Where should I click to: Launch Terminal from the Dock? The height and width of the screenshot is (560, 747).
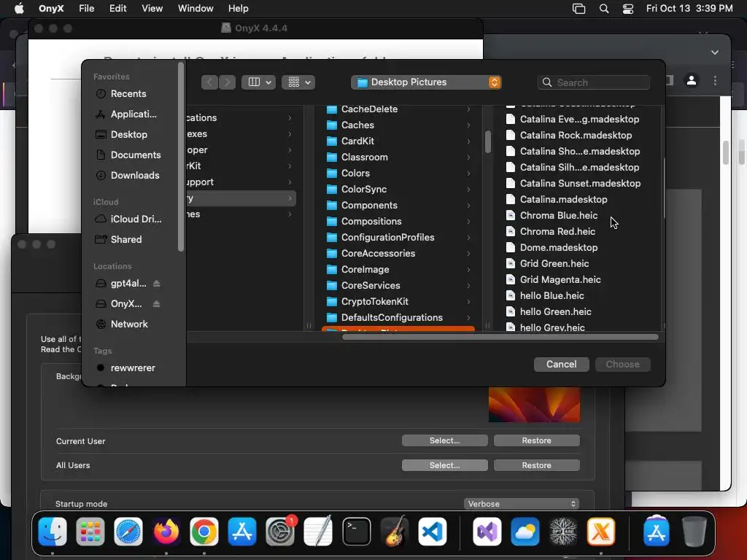click(x=356, y=532)
